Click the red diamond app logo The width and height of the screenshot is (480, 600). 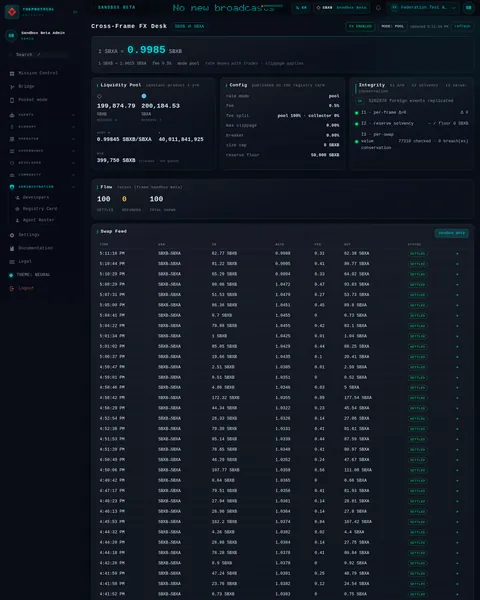coord(12,12)
